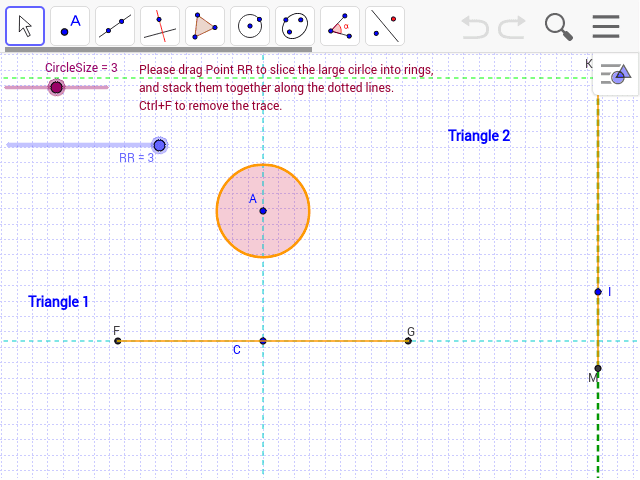
Task: Click the Triangle 1 label
Action: click(58, 302)
